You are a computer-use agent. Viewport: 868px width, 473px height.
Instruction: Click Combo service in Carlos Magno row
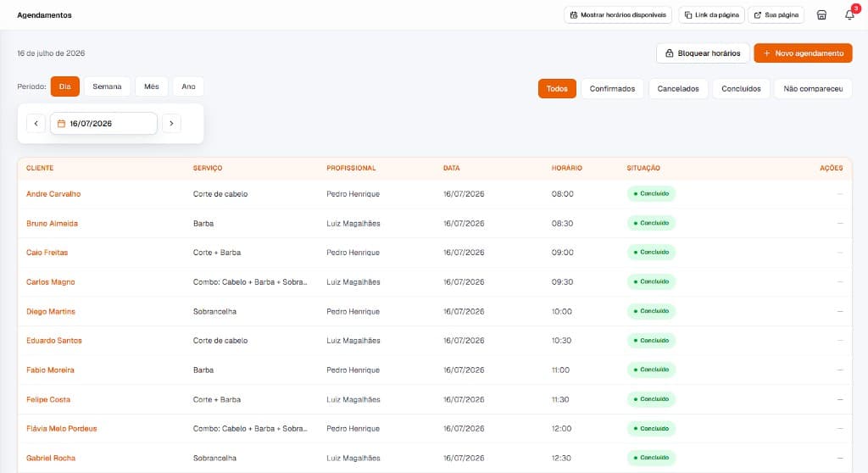tap(250, 282)
